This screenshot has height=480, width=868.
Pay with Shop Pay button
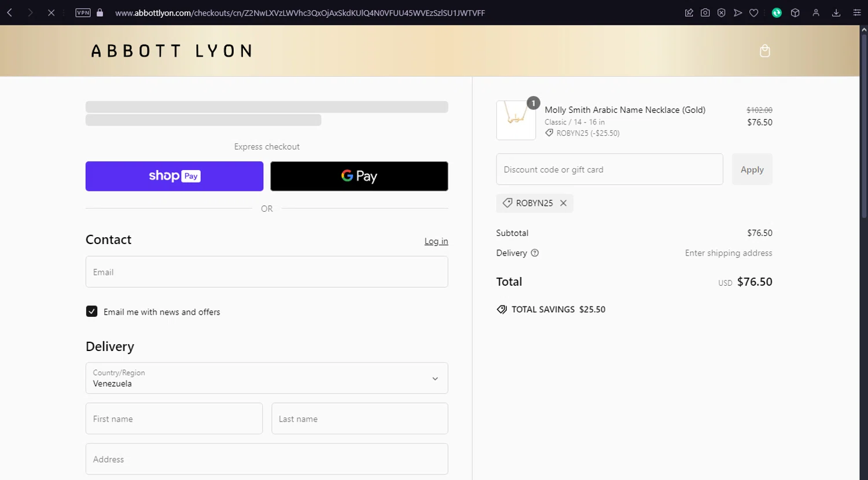pyautogui.click(x=174, y=176)
